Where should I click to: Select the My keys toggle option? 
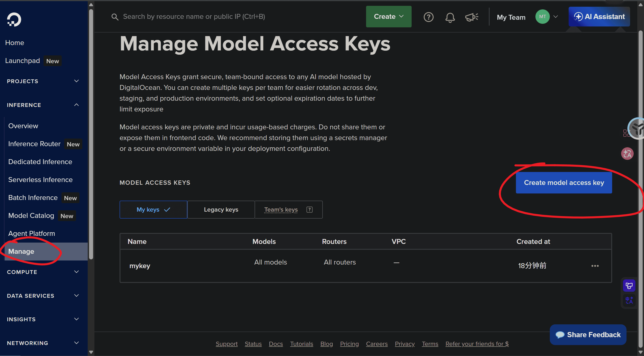click(x=153, y=210)
